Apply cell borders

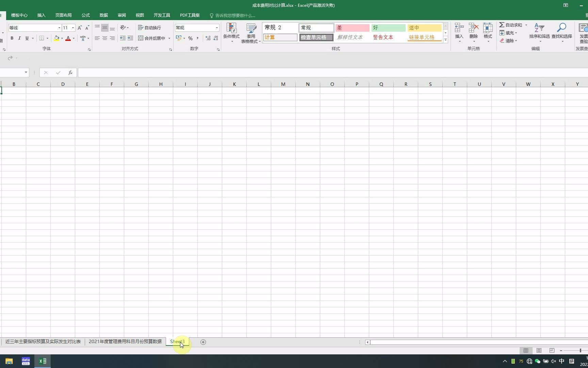tap(42, 38)
